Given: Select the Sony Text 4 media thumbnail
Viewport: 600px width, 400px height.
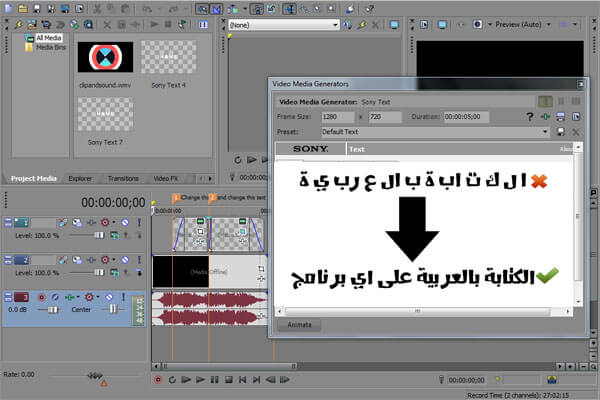Looking at the screenshot, I should (168, 57).
